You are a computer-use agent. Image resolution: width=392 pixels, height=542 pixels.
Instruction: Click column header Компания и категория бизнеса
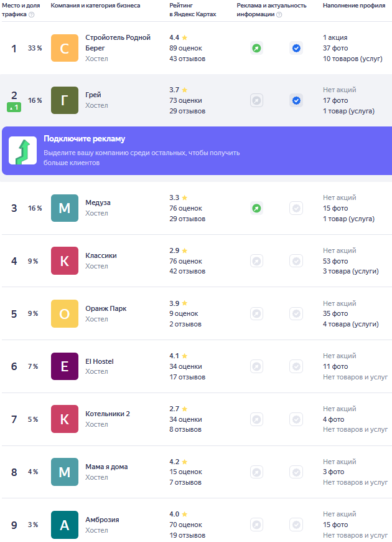[x=95, y=6]
